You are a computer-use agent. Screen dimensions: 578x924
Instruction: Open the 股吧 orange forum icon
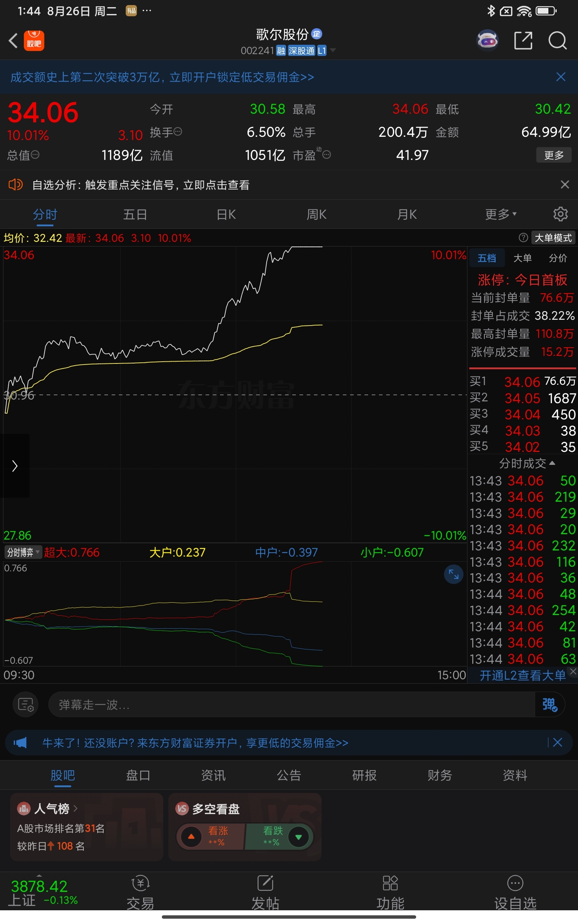34,40
